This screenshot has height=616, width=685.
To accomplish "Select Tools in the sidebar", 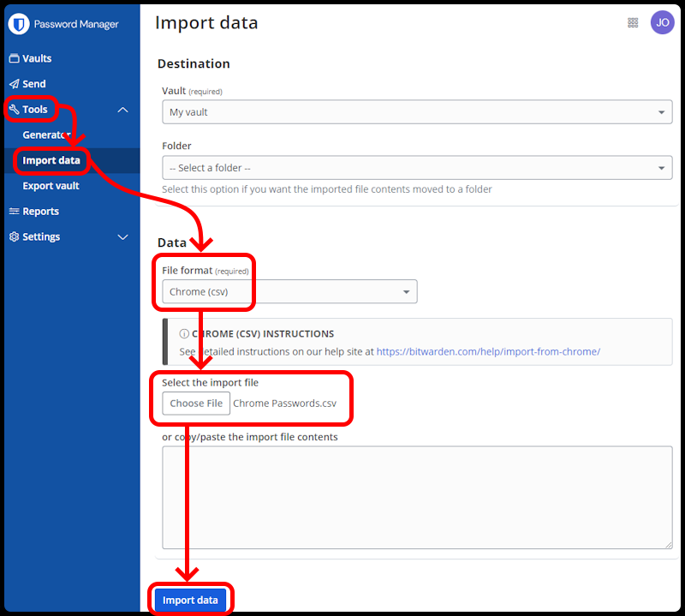I will point(34,110).
